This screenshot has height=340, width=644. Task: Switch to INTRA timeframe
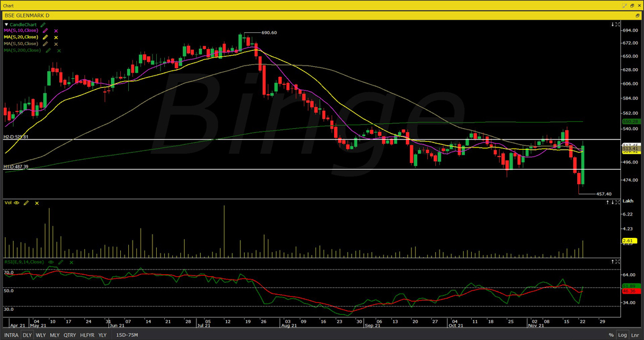click(x=11, y=335)
